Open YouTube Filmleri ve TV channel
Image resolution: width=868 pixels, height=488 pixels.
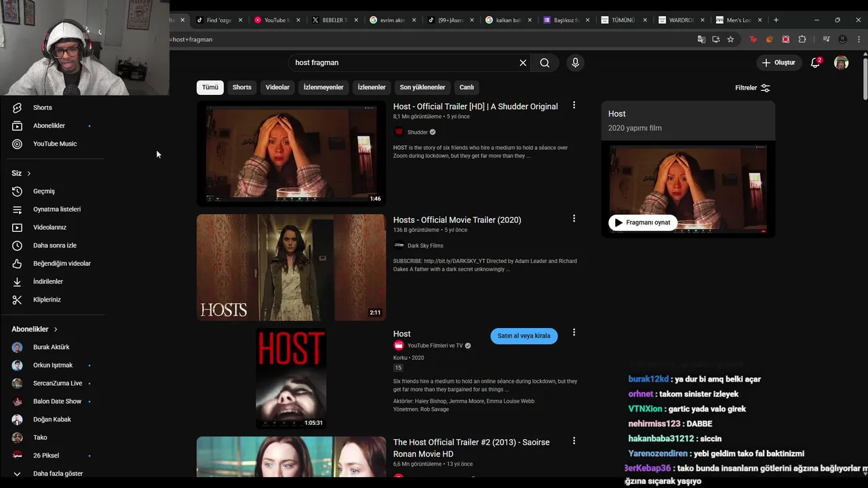(435, 346)
